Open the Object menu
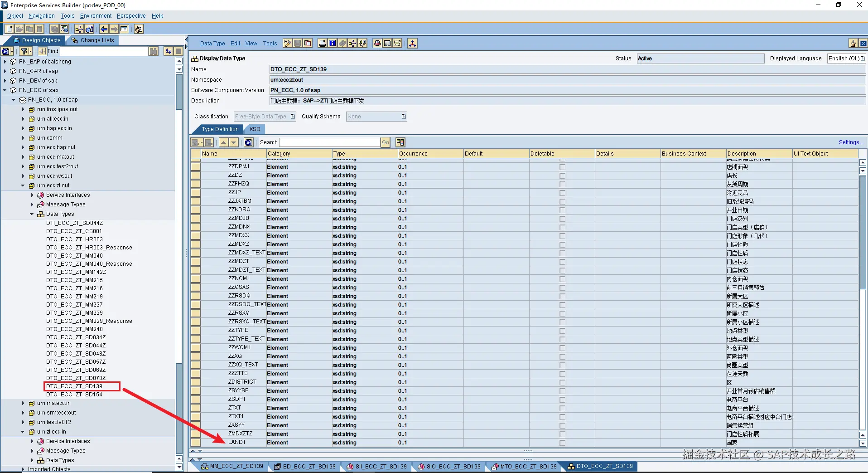The width and height of the screenshot is (868, 473). pos(15,16)
